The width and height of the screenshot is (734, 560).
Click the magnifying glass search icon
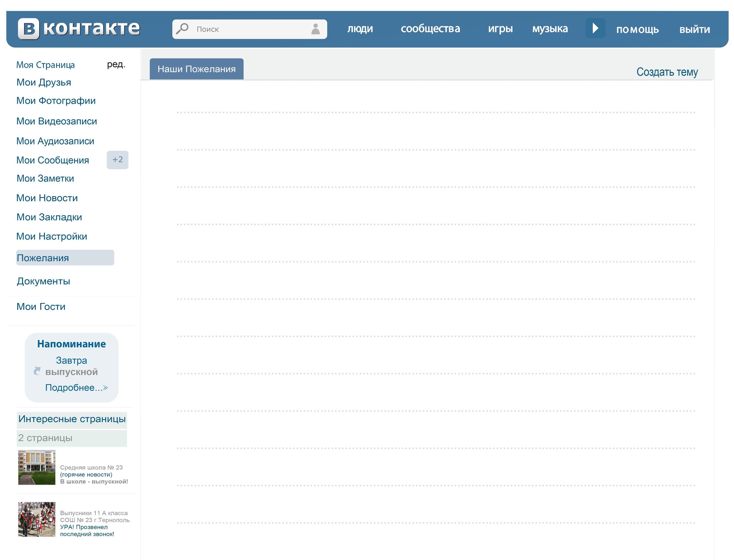[x=182, y=29]
